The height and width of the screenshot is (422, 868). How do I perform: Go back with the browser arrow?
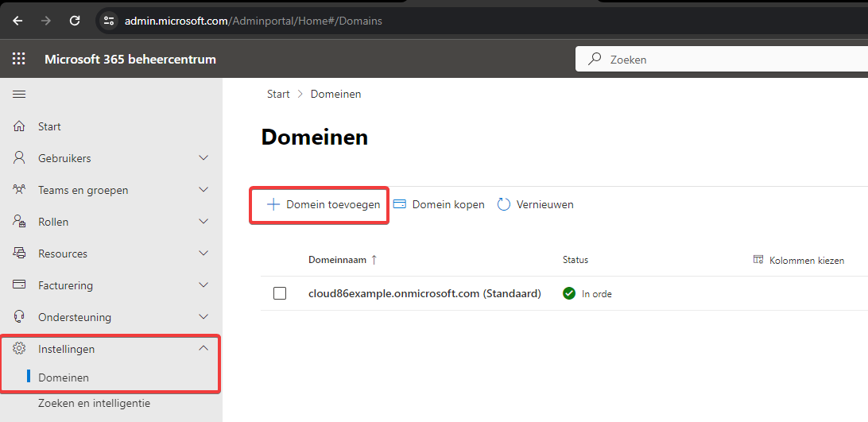click(17, 21)
